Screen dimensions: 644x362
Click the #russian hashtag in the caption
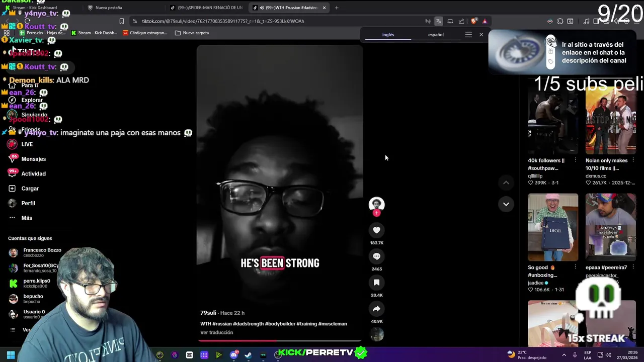(x=221, y=324)
